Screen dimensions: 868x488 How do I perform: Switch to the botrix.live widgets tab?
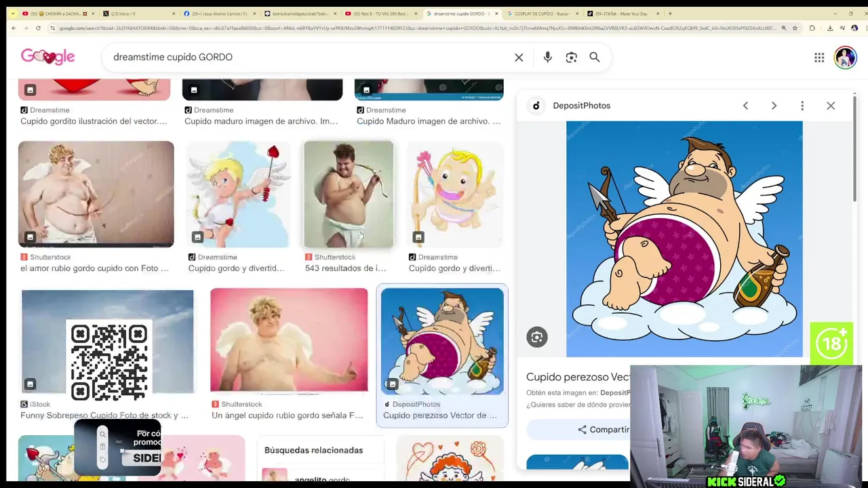pos(299,14)
